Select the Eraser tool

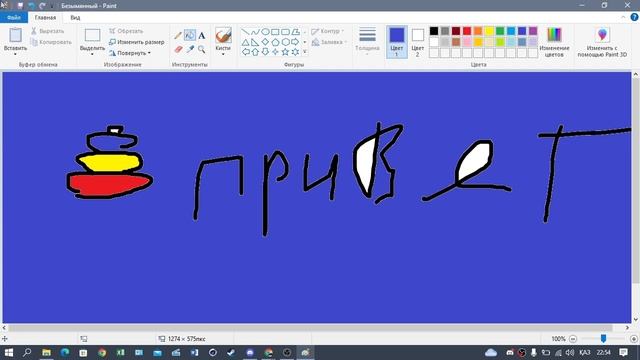[178, 49]
